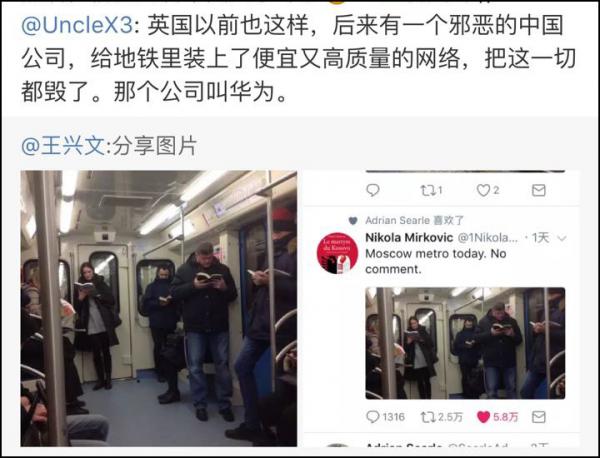Open the large Moscow metro photo

[159, 308]
